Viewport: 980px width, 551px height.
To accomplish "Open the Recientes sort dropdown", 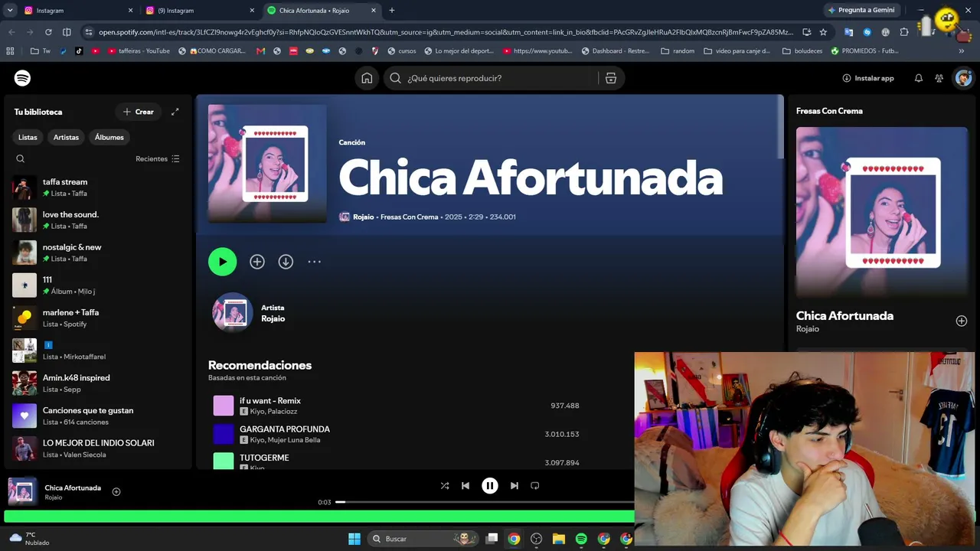I will [158, 159].
